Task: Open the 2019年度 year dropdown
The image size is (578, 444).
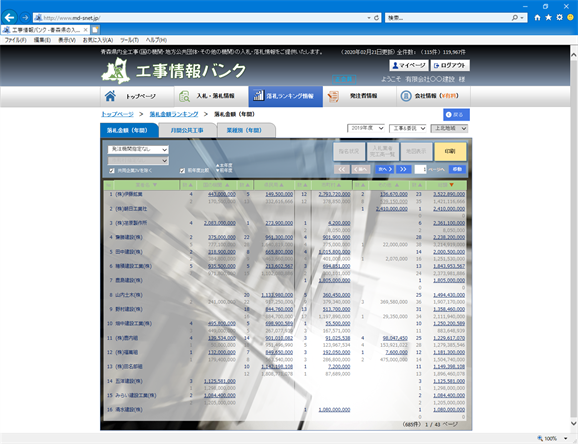Action: tap(366, 128)
